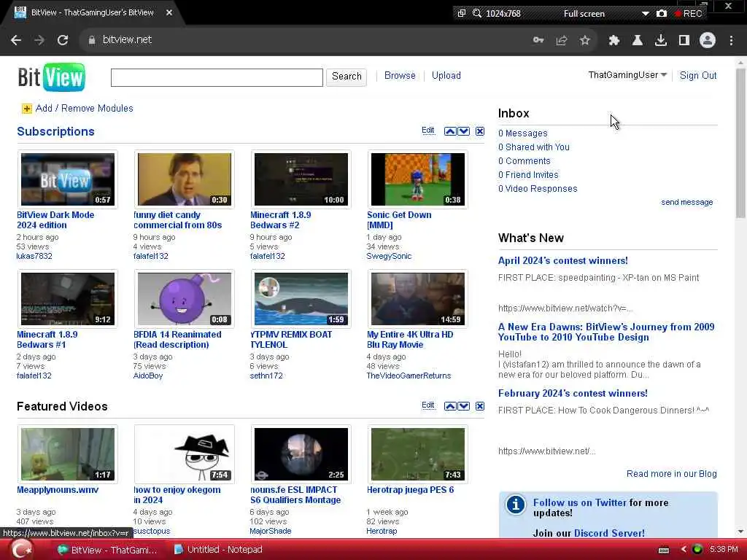Open 0 Messages in Inbox
The height and width of the screenshot is (560, 747).
click(522, 133)
